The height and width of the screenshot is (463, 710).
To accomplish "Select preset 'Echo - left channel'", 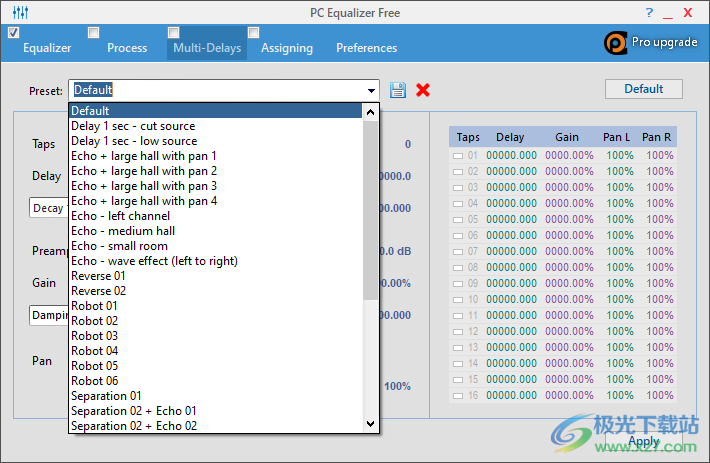I will tap(216, 215).
